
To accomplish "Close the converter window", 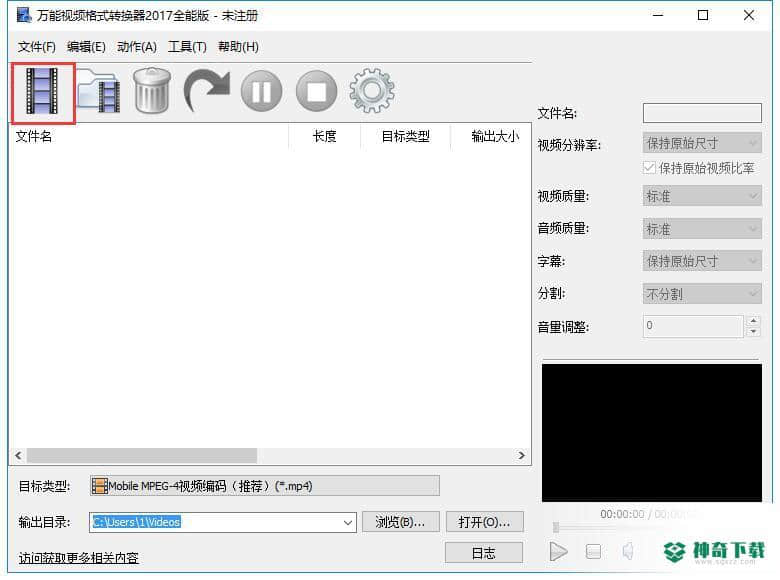I will pos(749,15).
